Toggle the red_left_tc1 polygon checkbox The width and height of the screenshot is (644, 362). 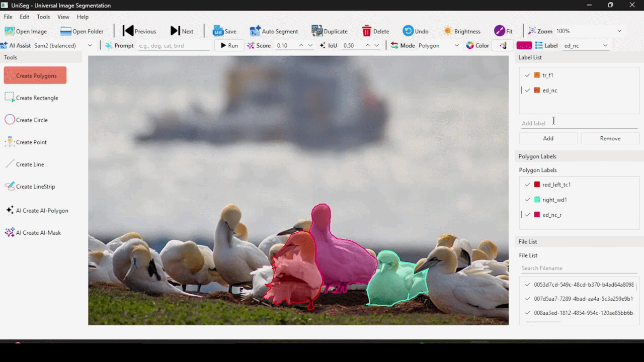point(527,185)
